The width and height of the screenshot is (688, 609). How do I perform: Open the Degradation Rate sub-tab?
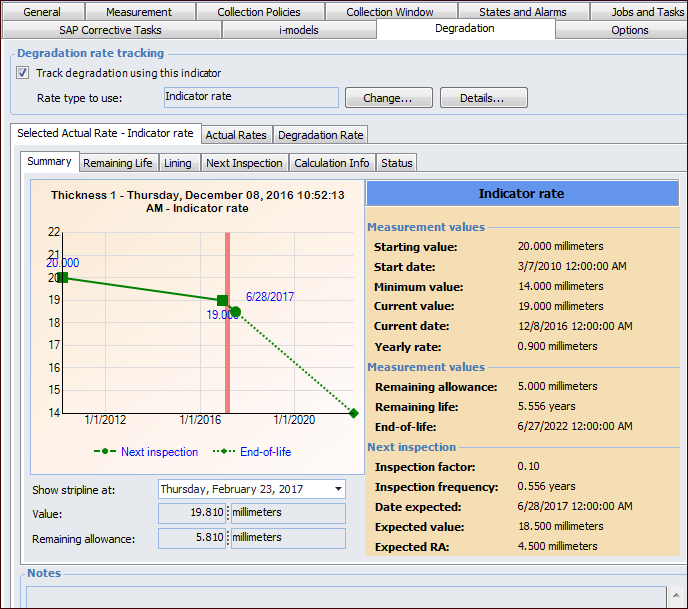[x=320, y=135]
